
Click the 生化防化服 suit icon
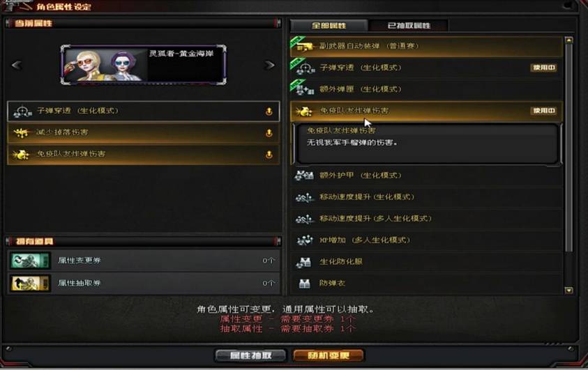click(x=304, y=262)
